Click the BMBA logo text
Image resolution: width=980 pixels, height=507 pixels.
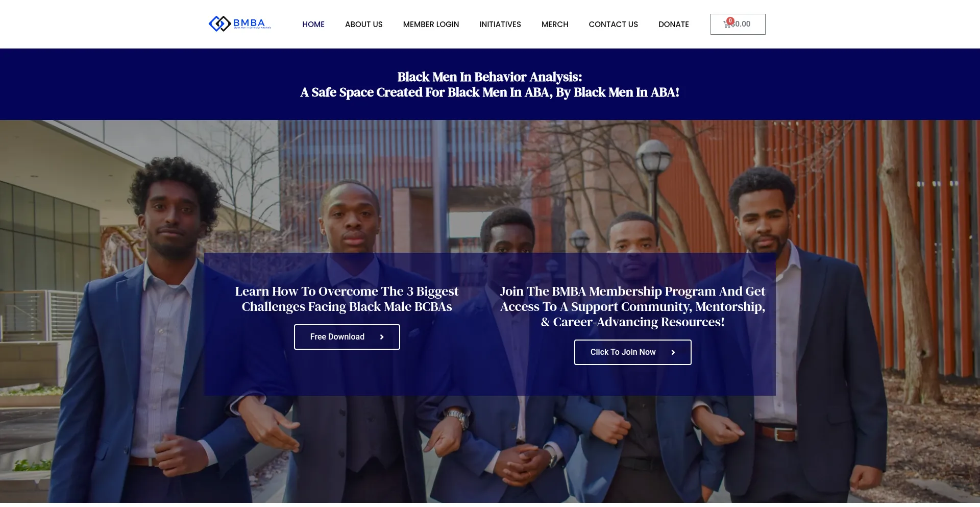click(250, 23)
